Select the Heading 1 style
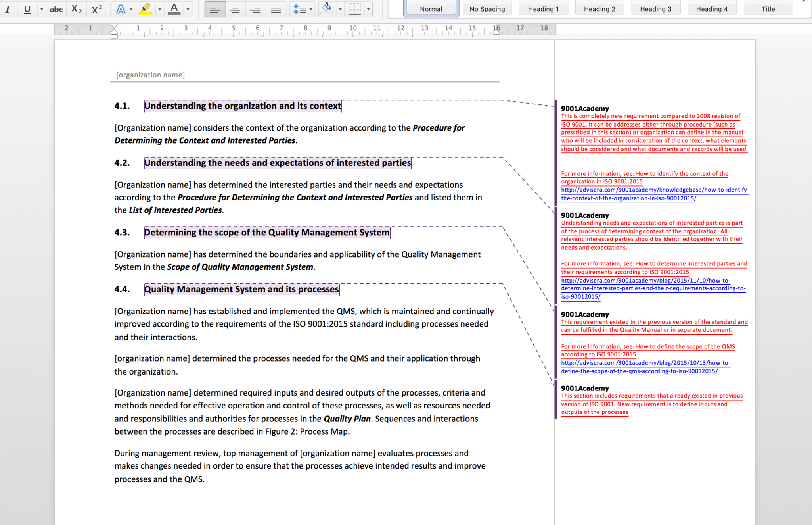The image size is (812, 525). pos(543,9)
